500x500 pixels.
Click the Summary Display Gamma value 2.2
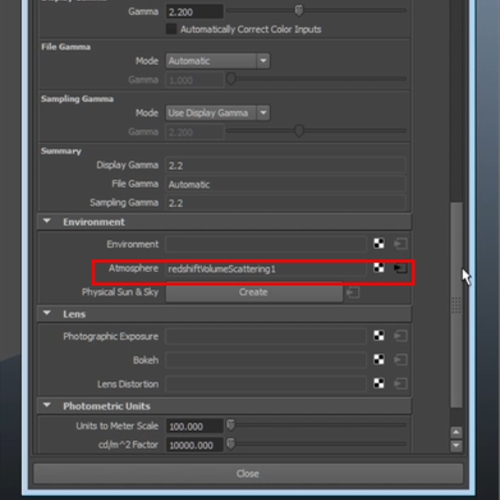(286, 165)
